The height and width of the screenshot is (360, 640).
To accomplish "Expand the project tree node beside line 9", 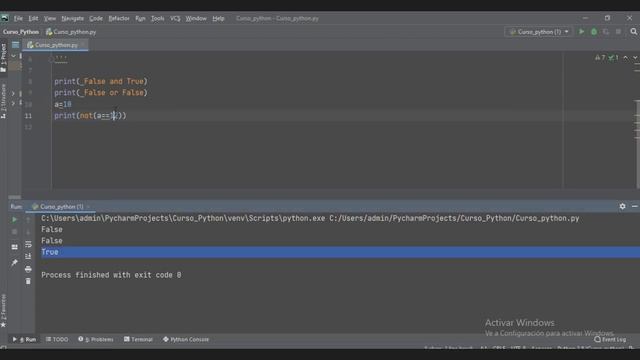I will [x=13, y=93].
